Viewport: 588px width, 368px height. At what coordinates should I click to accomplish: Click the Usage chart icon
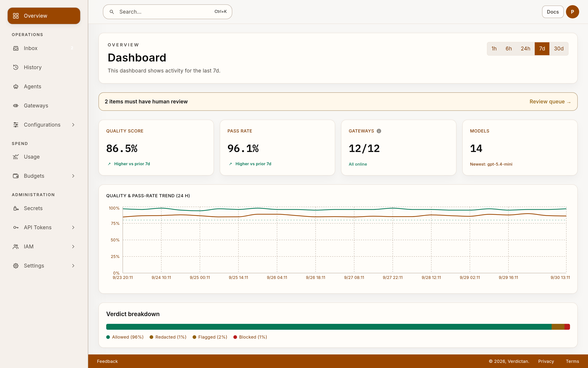(16, 157)
